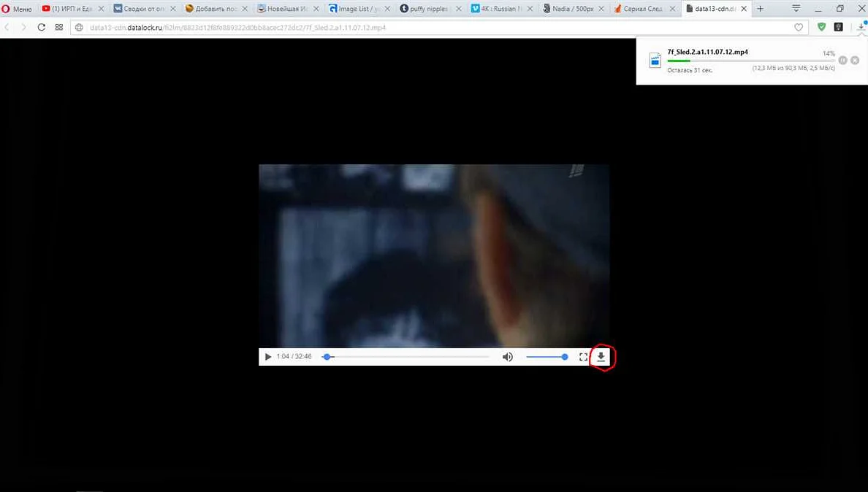Image resolution: width=868 pixels, height=492 pixels.
Task: Play the video
Action: click(268, 357)
